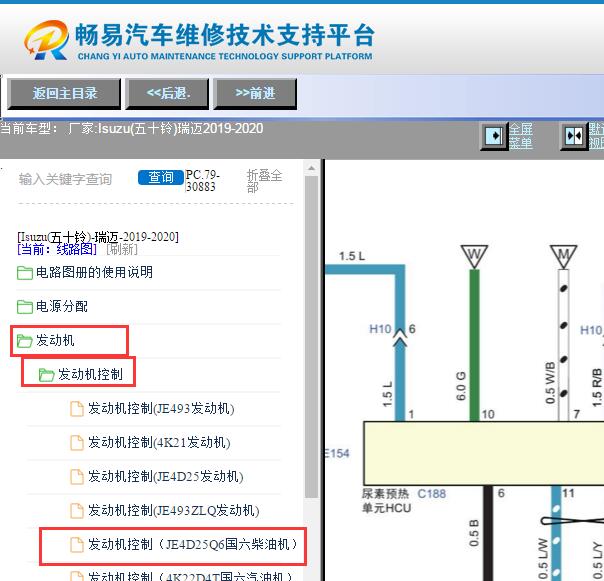
Task: Click folder icon beside 电路图册的使用说明
Action: click(25, 273)
